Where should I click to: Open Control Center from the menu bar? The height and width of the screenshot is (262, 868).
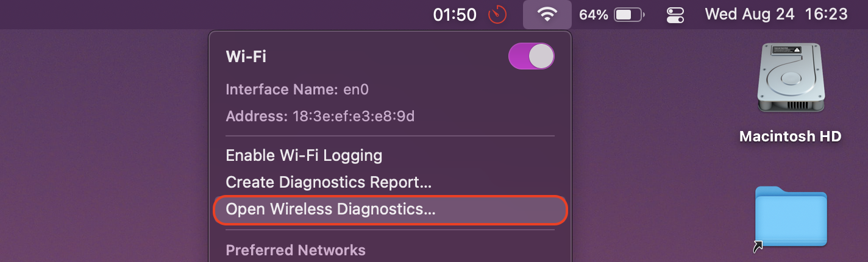click(675, 15)
